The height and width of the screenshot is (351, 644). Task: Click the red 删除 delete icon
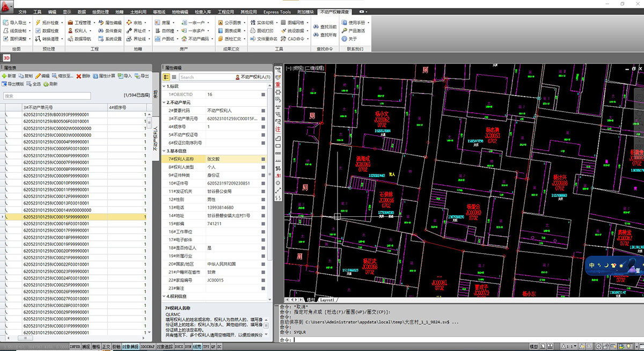pyautogui.click(x=79, y=76)
